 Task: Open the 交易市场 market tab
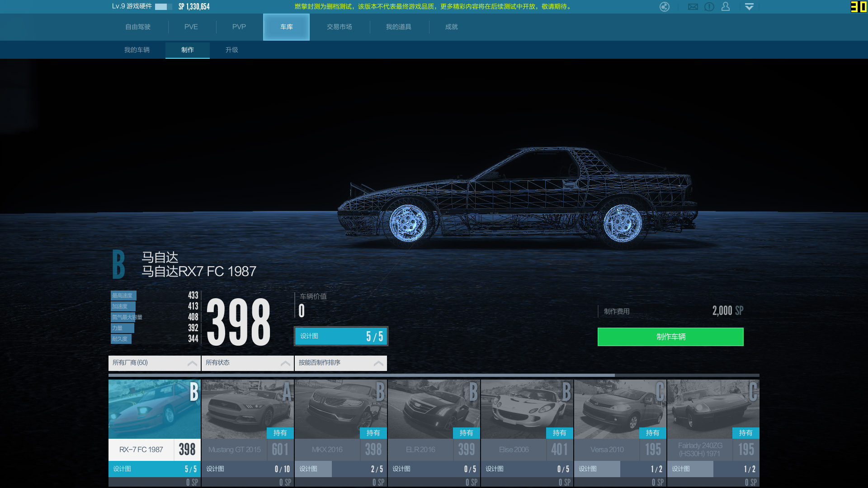[x=340, y=27]
